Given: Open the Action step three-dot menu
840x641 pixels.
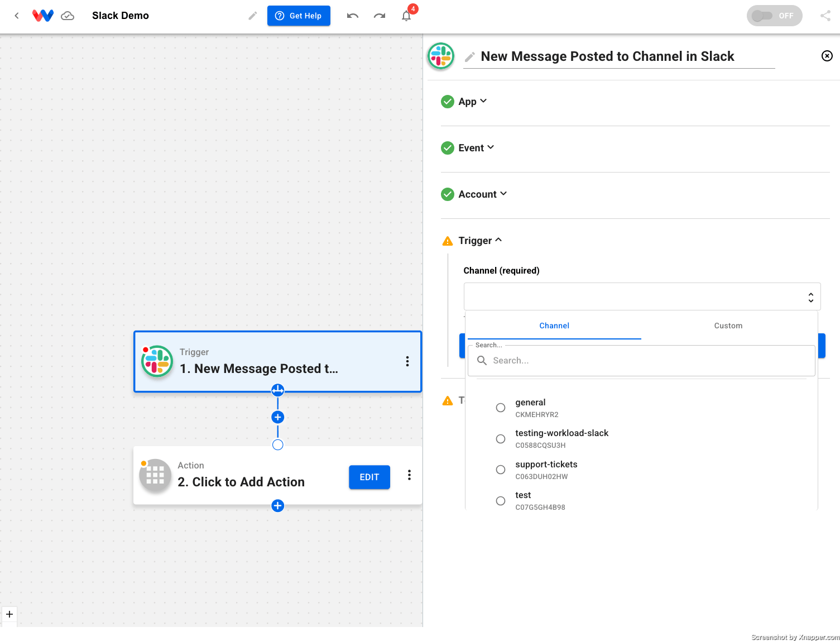Looking at the screenshot, I should pos(409,475).
